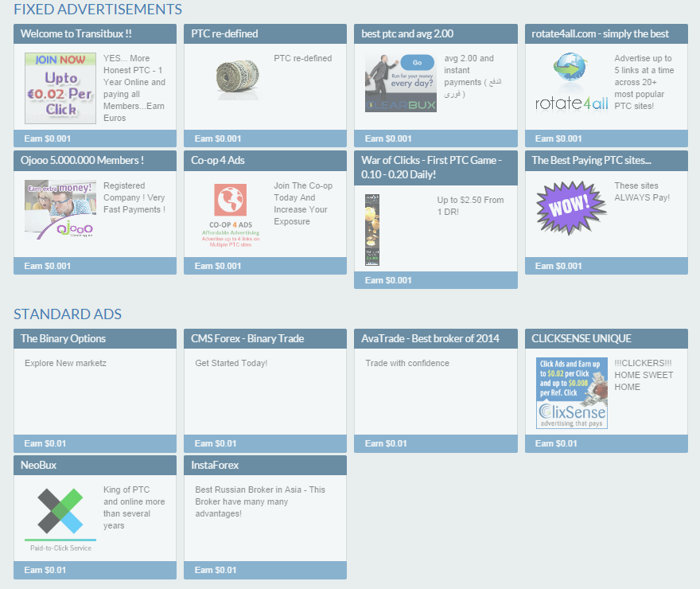Click Earn $0.001 under Ojooo ad
700x589 pixels.
tap(47, 266)
